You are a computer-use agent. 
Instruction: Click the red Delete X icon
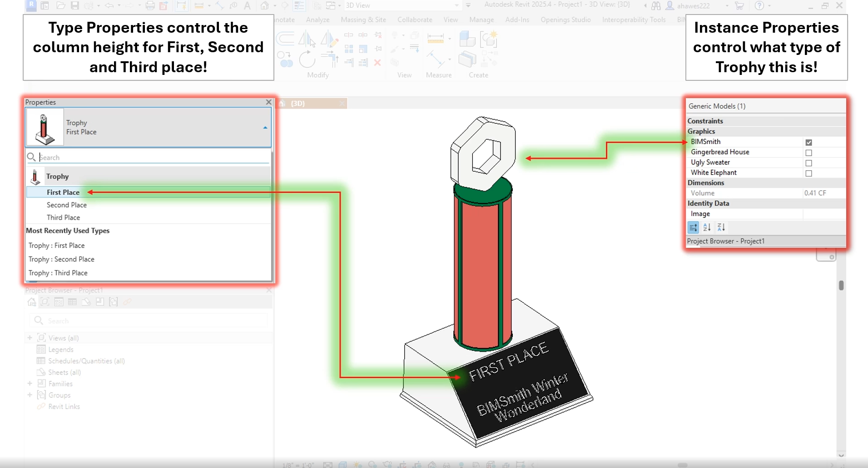[x=377, y=63]
